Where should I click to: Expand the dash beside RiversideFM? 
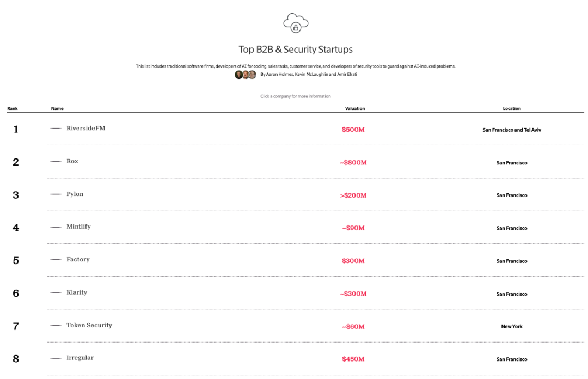point(56,129)
